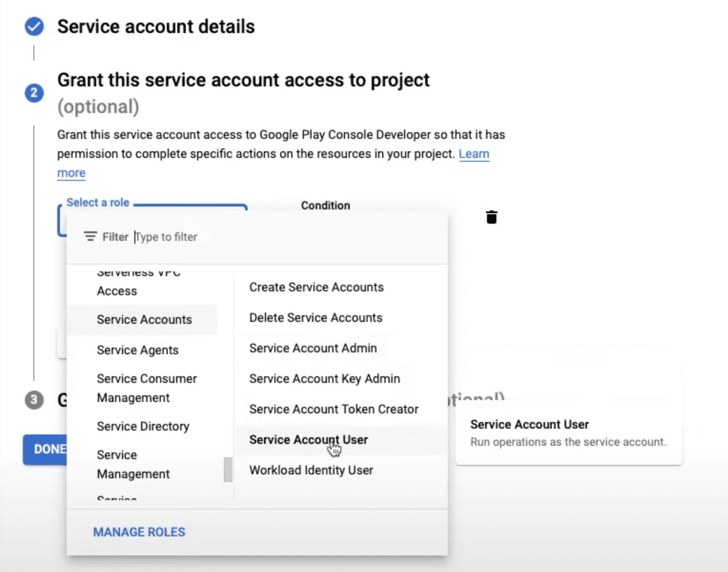Select the Service Accounts category

(144, 320)
